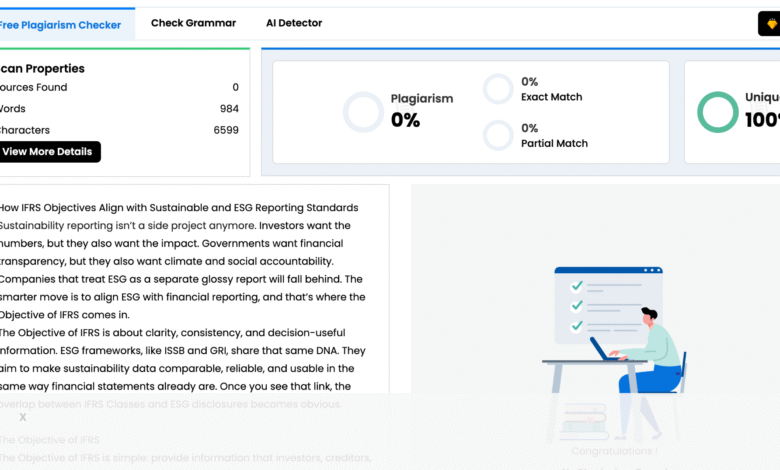Screen dimensions: 780x470
Task: Click the Plagiarism percentage ring
Action: (x=363, y=112)
